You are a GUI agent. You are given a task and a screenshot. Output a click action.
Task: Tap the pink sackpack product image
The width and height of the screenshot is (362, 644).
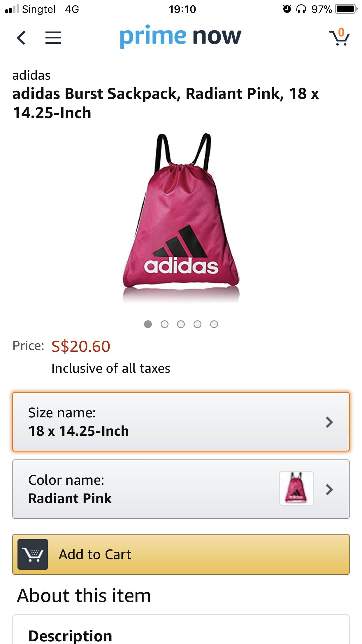click(x=181, y=216)
